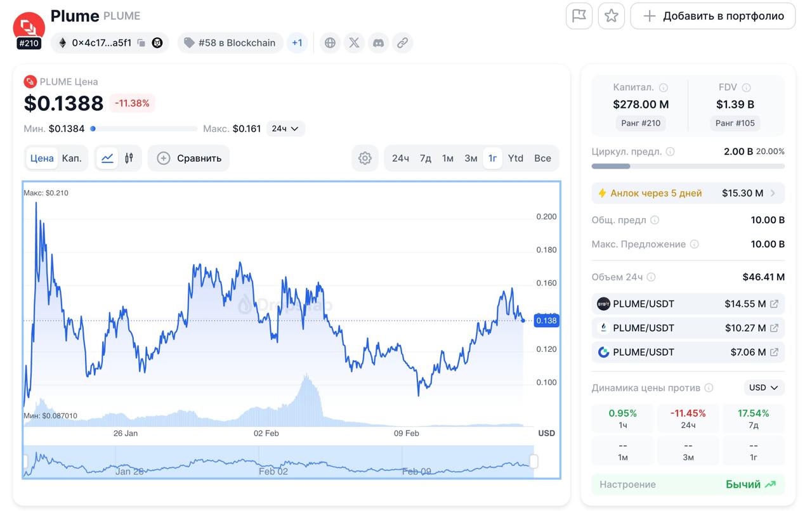812x511 pixels.
Task: Open the USD currency dropdown
Action: coord(764,387)
